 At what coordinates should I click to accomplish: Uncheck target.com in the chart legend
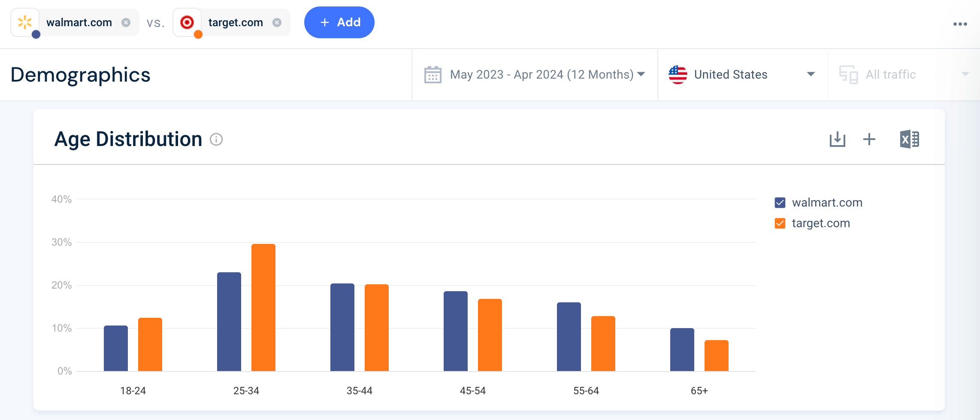click(780, 223)
